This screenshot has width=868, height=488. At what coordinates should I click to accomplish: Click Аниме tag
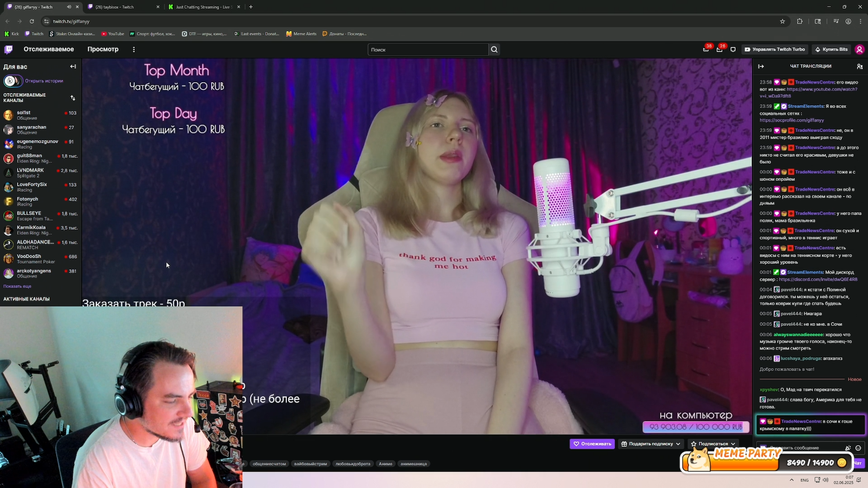click(386, 464)
